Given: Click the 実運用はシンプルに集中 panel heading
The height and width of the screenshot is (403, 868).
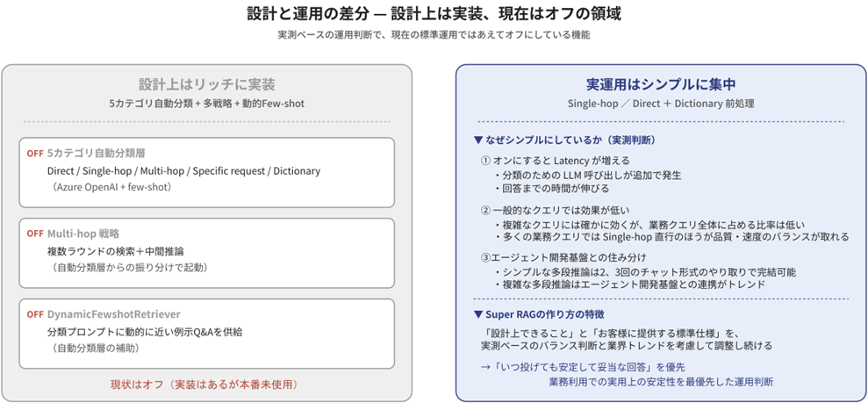Looking at the screenshot, I should pos(660,84).
